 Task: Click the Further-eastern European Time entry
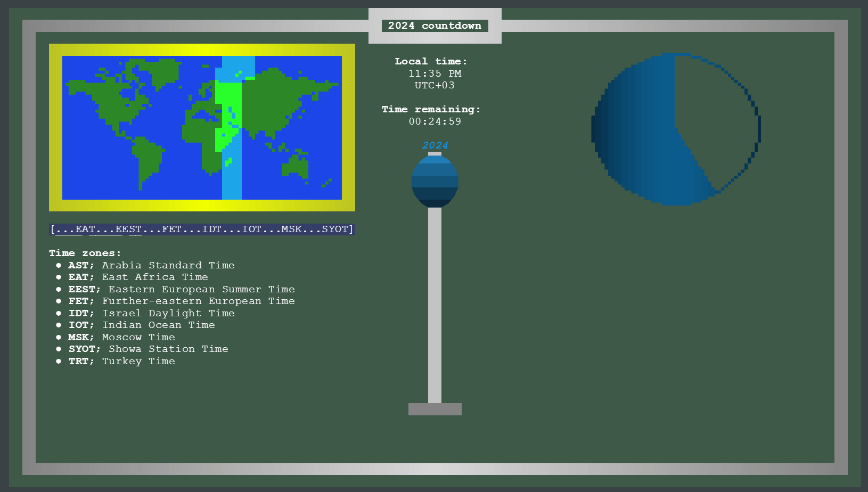181,301
